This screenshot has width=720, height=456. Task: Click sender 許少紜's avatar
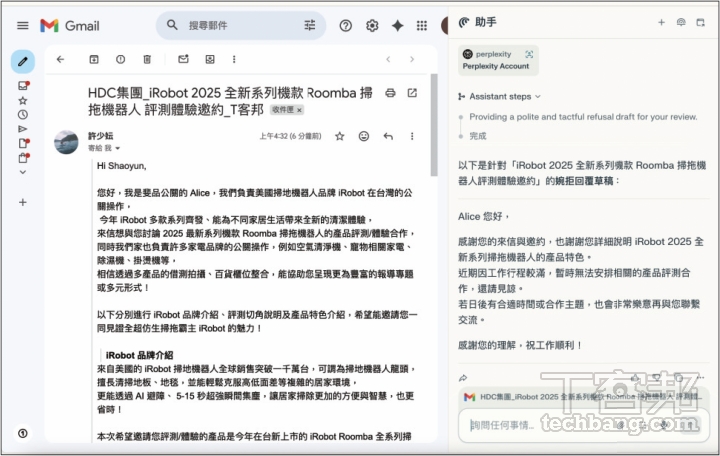click(x=66, y=142)
